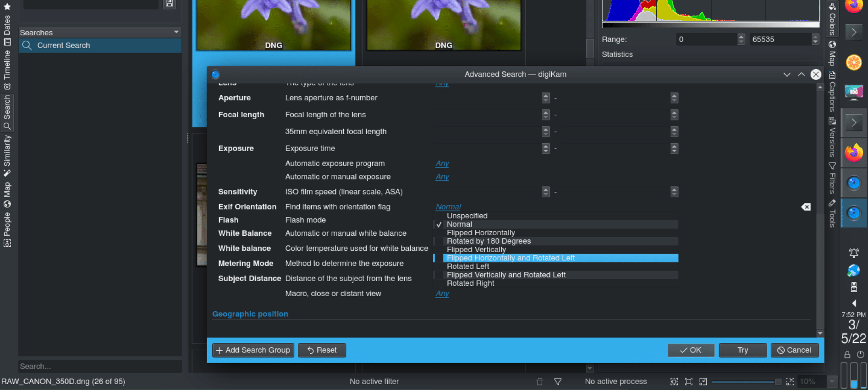
Task: Click the Reset button
Action: (x=322, y=350)
